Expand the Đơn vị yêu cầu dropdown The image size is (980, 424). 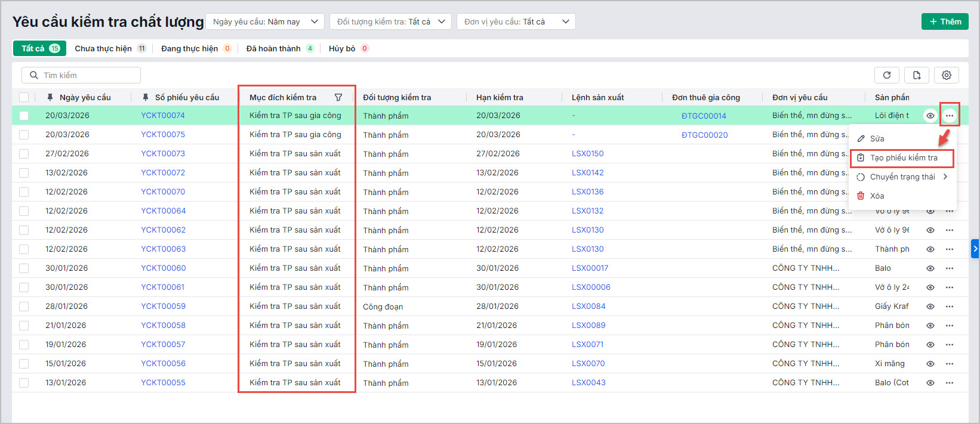tap(516, 21)
